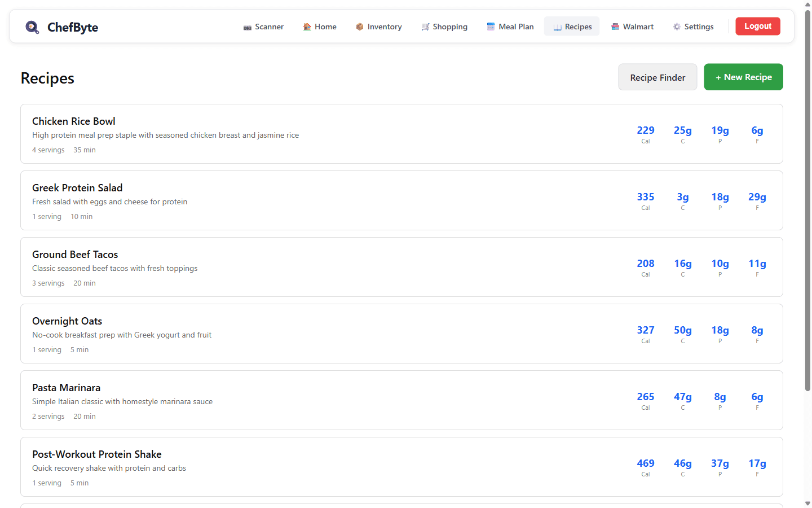Image resolution: width=812 pixels, height=508 pixels.
Task: Click the Settings gear icon
Action: point(677,27)
